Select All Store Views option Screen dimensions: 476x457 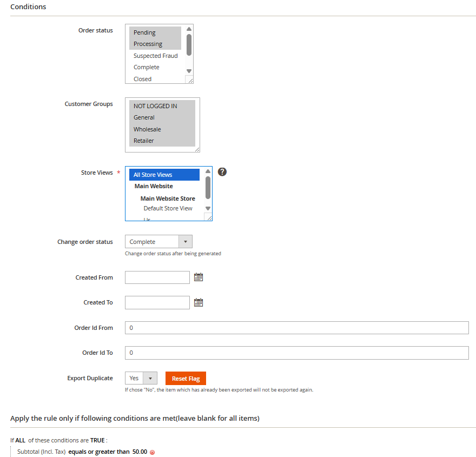pos(153,175)
